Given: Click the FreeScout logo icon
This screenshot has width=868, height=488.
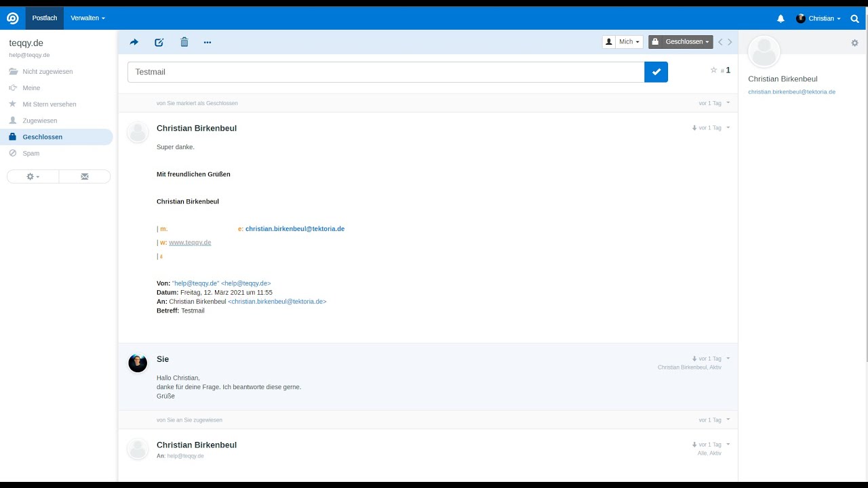Looking at the screenshot, I should pos(12,18).
